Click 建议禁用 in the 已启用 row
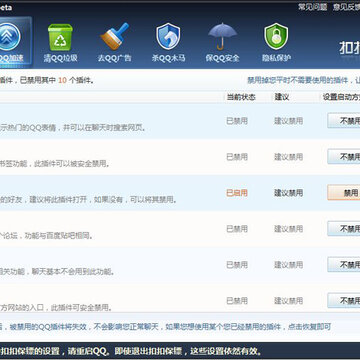Image resolution: width=360 pixels, height=360 pixels. pos(289,193)
